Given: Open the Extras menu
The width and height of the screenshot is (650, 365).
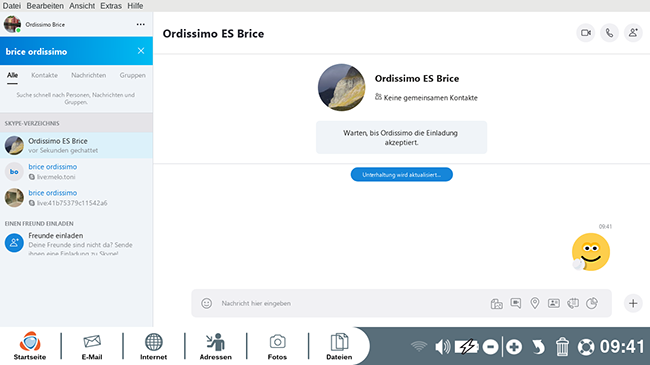Looking at the screenshot, I should (111, 6).
